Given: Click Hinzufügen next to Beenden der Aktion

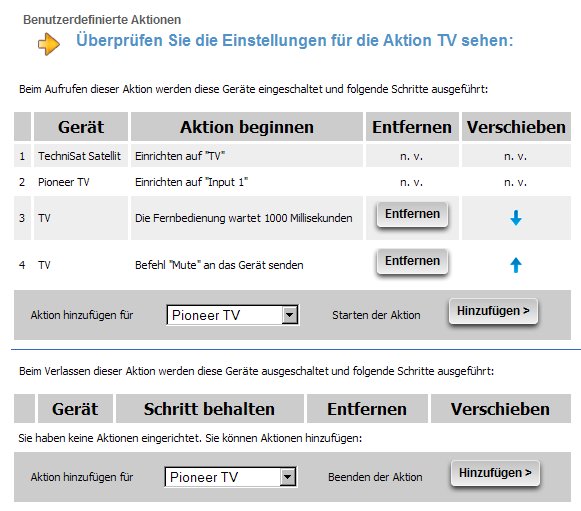Looking at the screenshot, I should (x=495, y=473).
